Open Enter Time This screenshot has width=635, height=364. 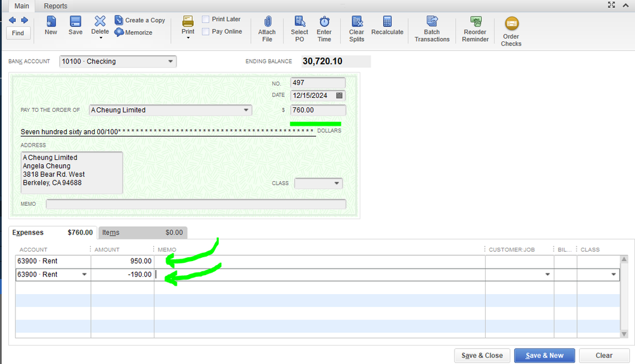click(324, 29)
